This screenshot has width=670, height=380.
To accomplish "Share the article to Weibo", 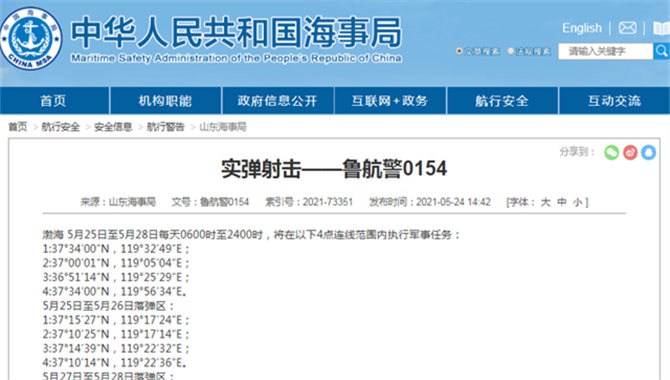I will click(630, 152).
